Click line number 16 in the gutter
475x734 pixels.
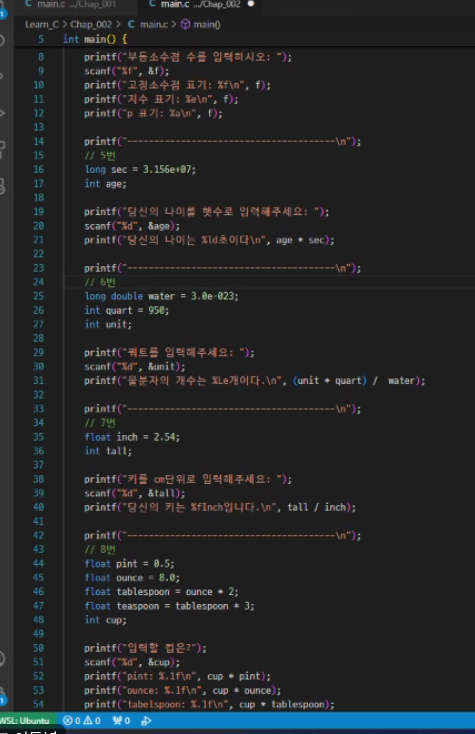[38, 169]
